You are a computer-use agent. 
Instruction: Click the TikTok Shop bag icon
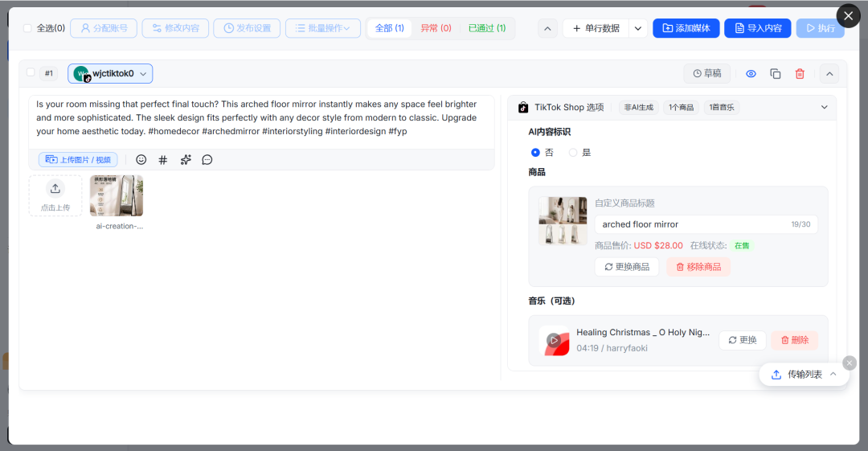pyautogui.click(x=523, y=108)
